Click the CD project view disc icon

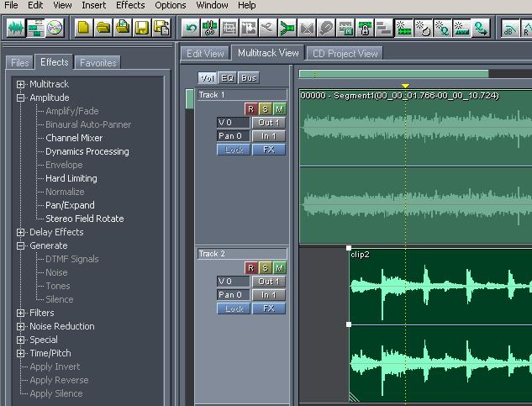(x=55, y=28)
